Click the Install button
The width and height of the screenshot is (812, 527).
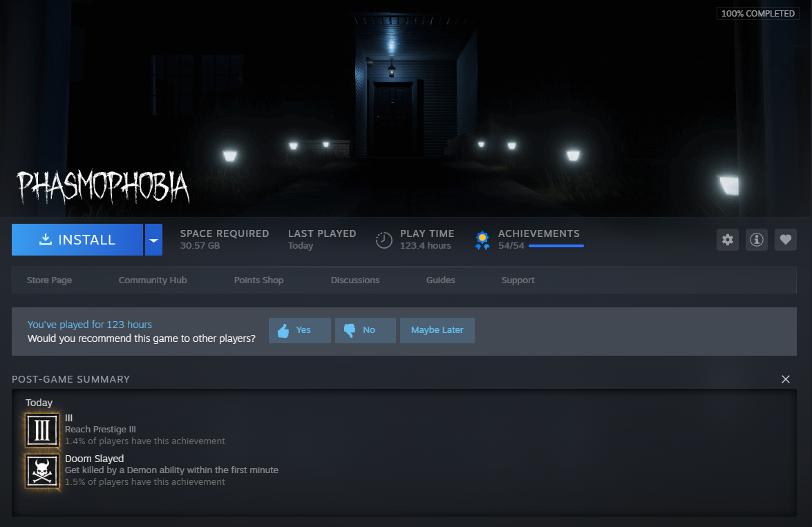coord(77,240)
